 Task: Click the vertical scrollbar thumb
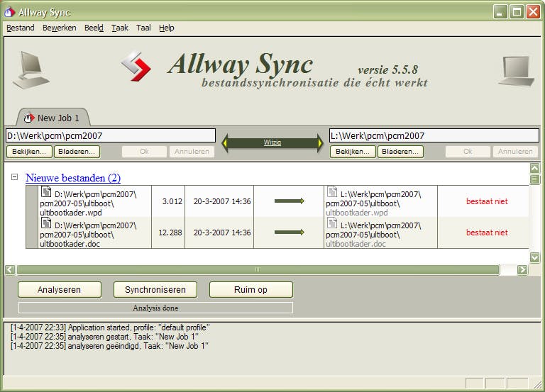coord(534,179)
